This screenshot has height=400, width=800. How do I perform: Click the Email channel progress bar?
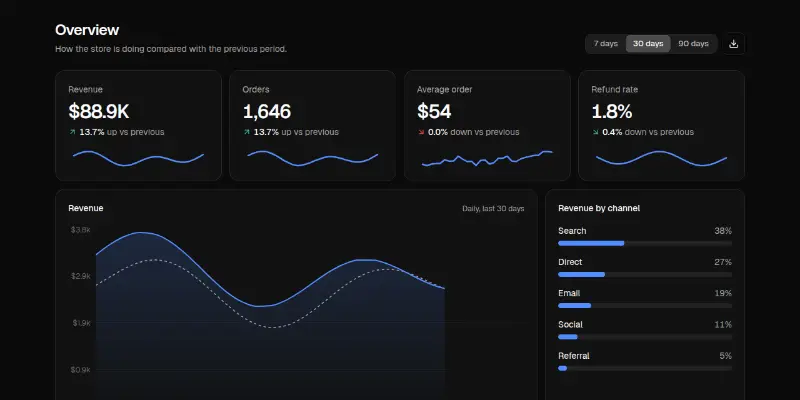click(x=645, y=306)
